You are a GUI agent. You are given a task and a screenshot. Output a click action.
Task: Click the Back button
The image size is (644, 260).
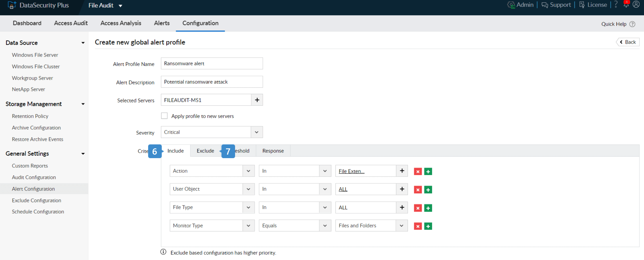(x=628, y=42)
